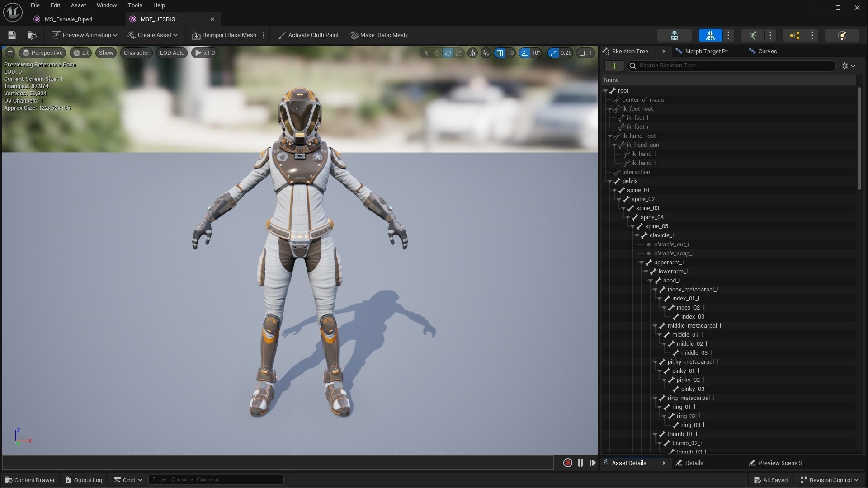This screenshot has height=488, width=868.
Task: Close the Asset Details panel tab
Action: coord(664,463)
